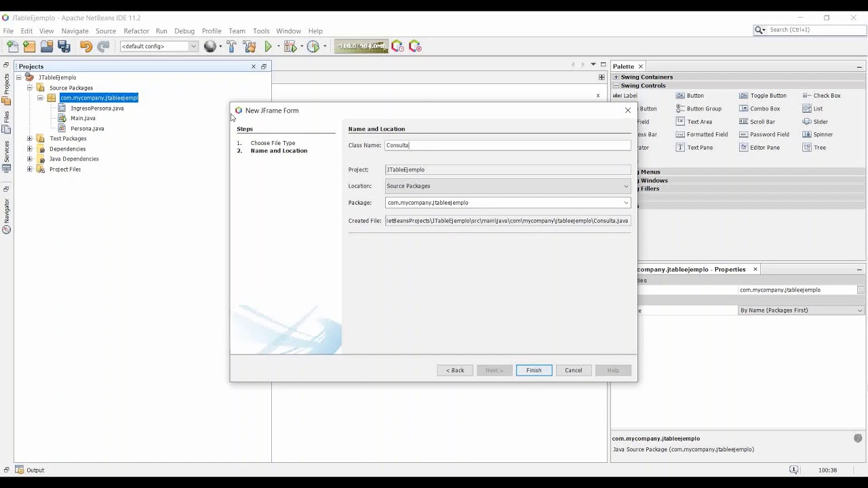Click the Debug Project toolbar icon
The height and width of the screenshot is (488, 868).
[290, 46]
